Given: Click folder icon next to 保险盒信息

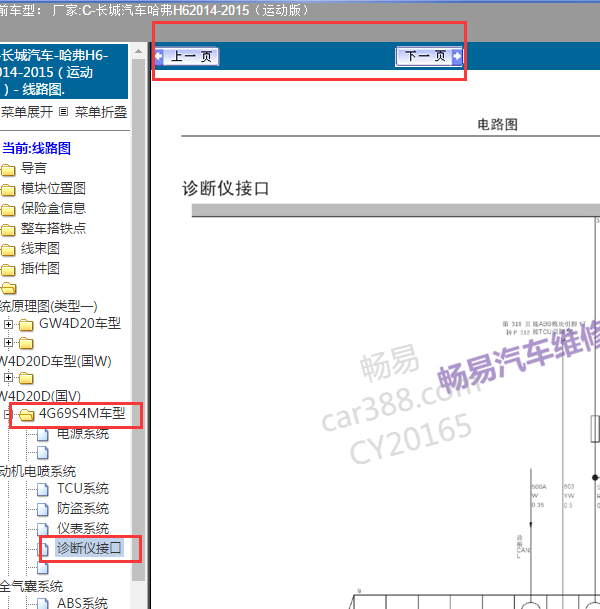Looking at the screenshot, I should (x=8, y=210).
